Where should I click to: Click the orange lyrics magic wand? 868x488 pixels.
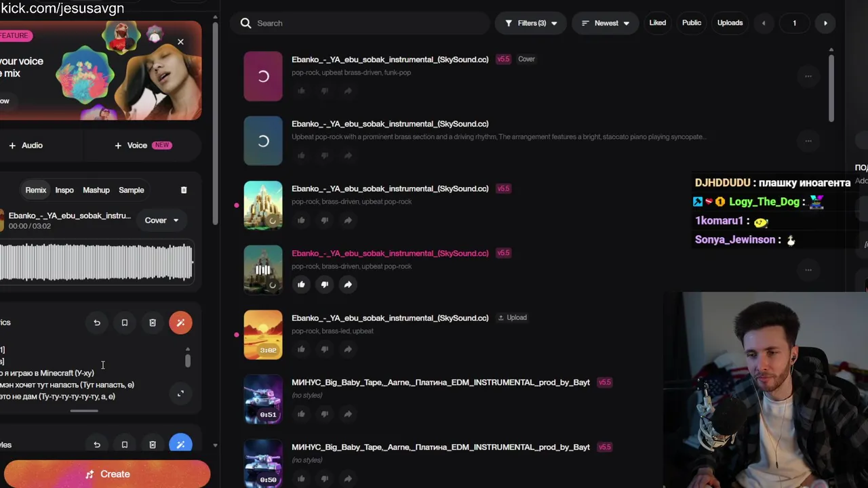click(180, 323)
